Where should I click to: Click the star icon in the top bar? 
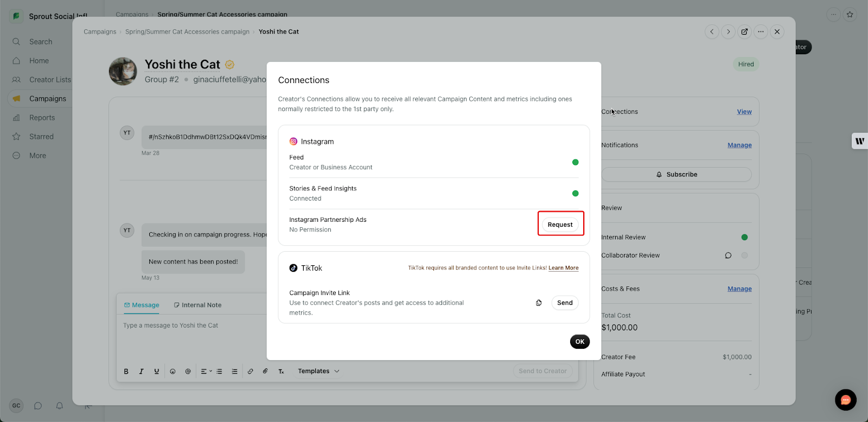click(850, 15)
